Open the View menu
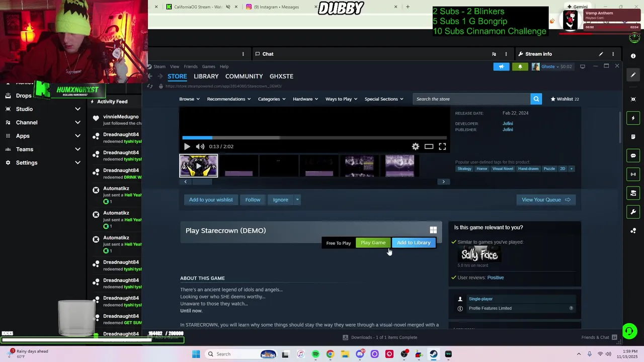The image size is (644, 362). coord(175,66)
